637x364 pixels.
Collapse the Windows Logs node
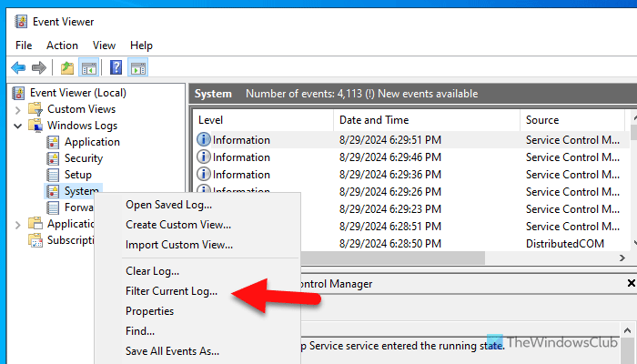(18, 126)
